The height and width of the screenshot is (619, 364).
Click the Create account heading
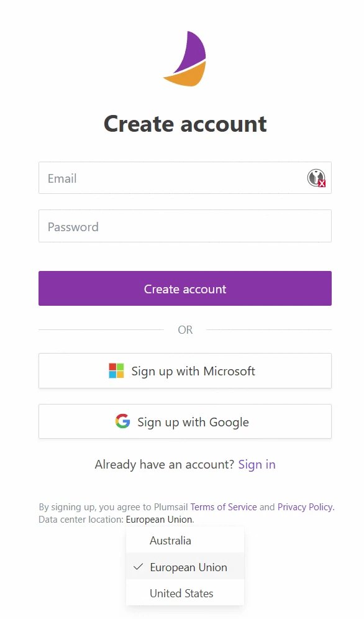(185, 124)
